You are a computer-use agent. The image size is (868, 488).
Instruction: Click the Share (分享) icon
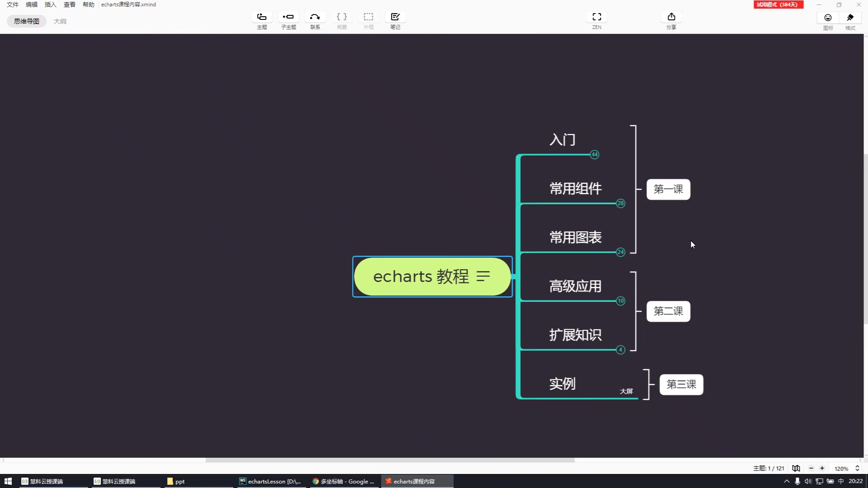point(671,17)
